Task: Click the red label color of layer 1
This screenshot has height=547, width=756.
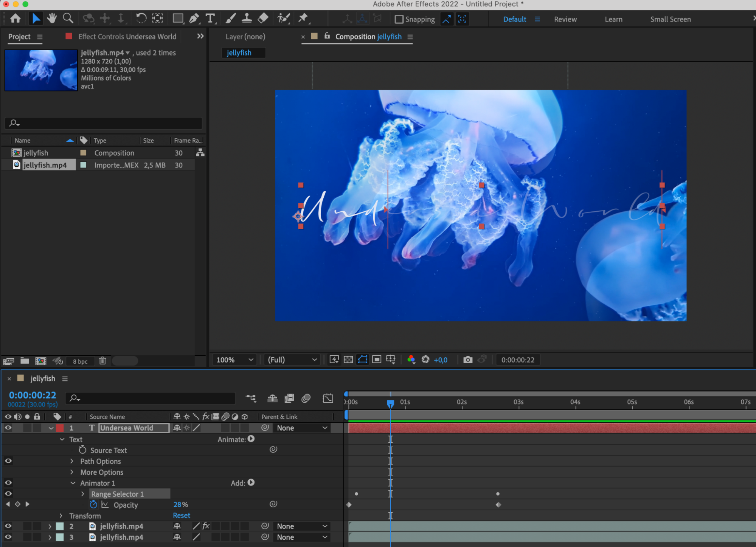Action: (60, 428)
